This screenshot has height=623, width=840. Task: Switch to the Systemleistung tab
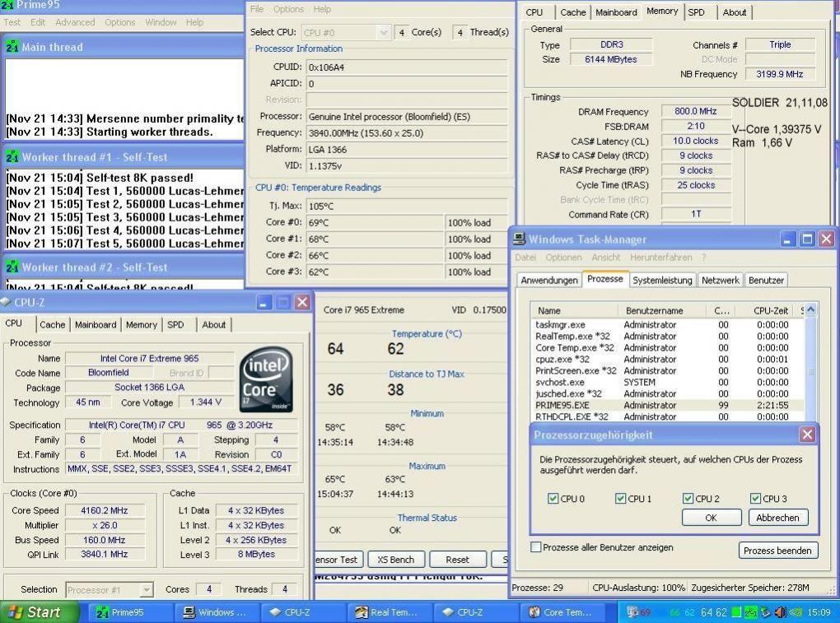click(662, 281)
